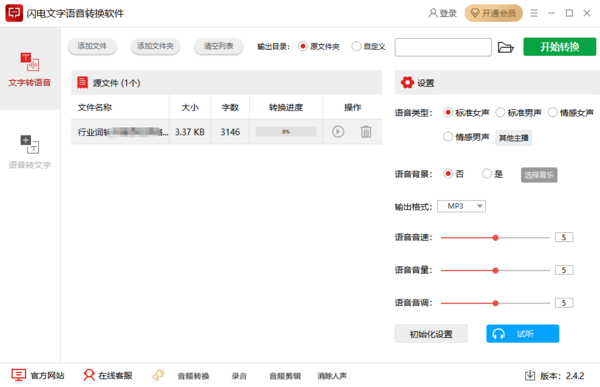
Task: Click the 登录 login button
Action: pos(442,13)
